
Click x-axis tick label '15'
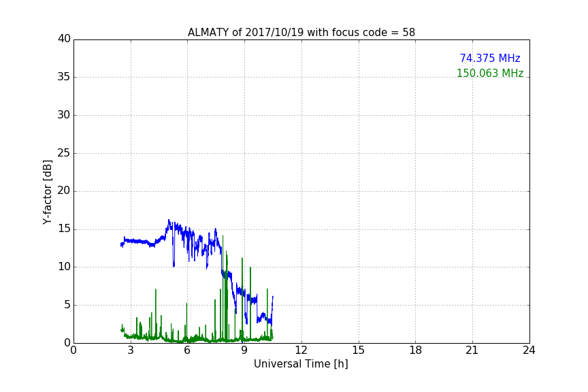coord(358,350)
